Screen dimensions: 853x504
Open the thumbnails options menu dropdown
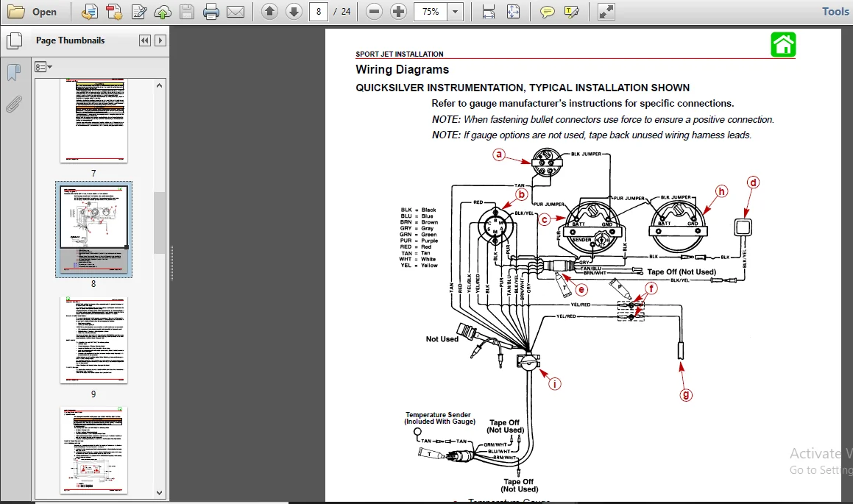(43, 67)
